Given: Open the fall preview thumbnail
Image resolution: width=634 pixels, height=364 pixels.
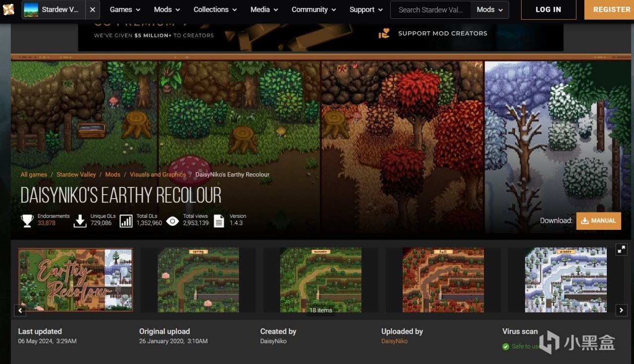Looking at the screenshot, I should tap(443, 280).
